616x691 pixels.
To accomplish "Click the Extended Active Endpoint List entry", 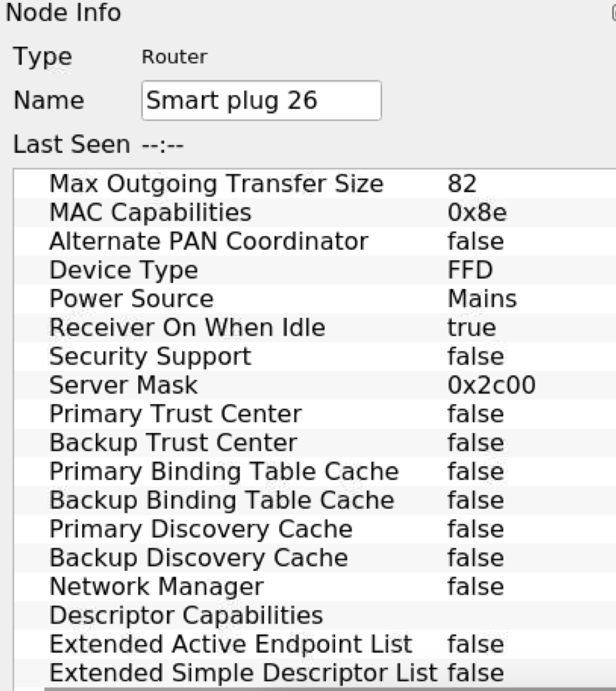I will 218,644.
